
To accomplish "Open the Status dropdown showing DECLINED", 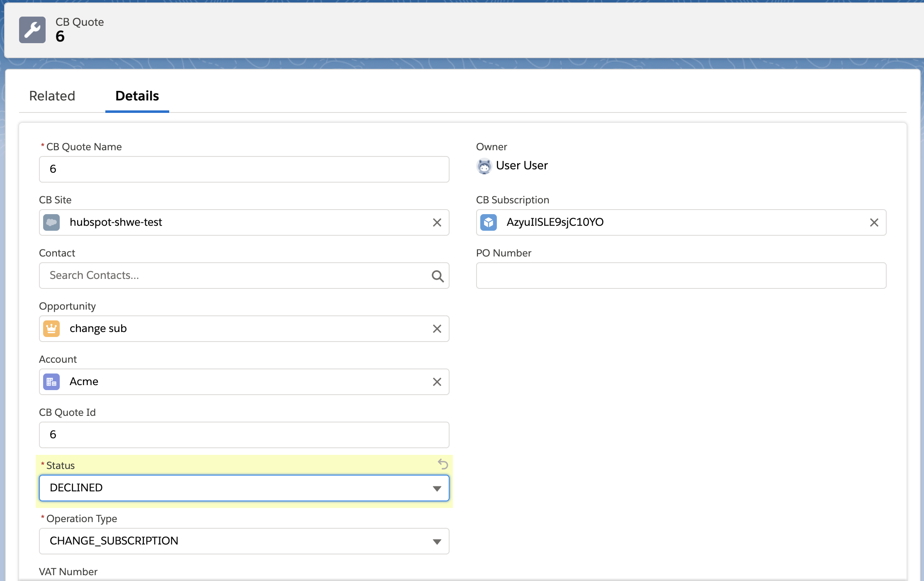I will [x=244, y=488].
